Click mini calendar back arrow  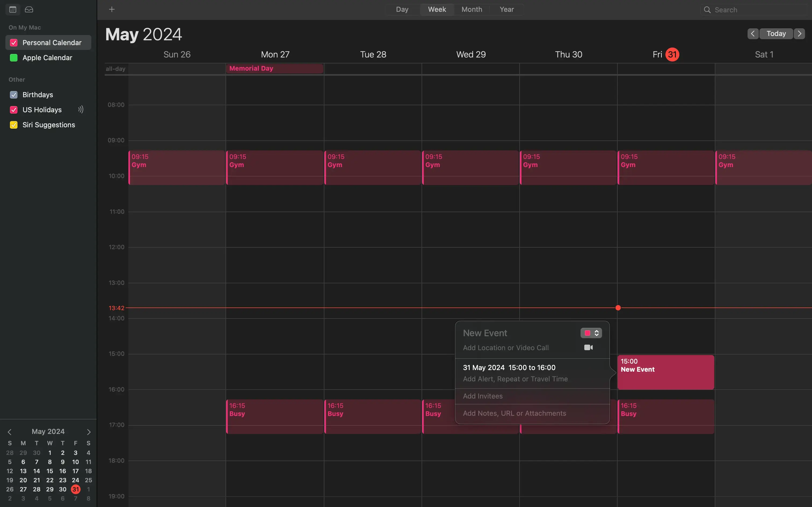tap(9, 432)
